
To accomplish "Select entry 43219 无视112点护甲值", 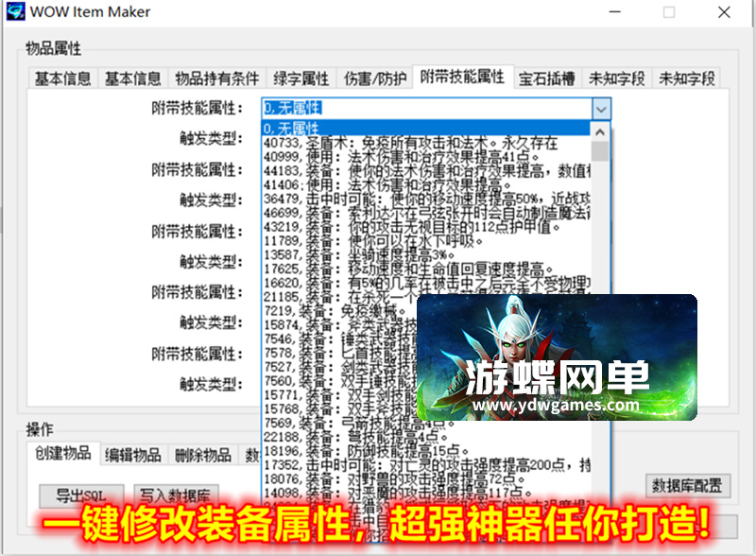I will point(426,227).
